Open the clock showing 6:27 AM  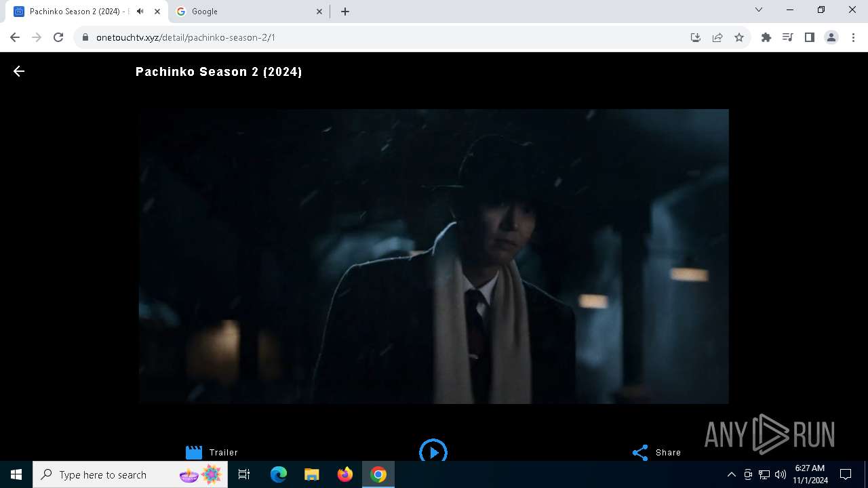click(810, 474)
